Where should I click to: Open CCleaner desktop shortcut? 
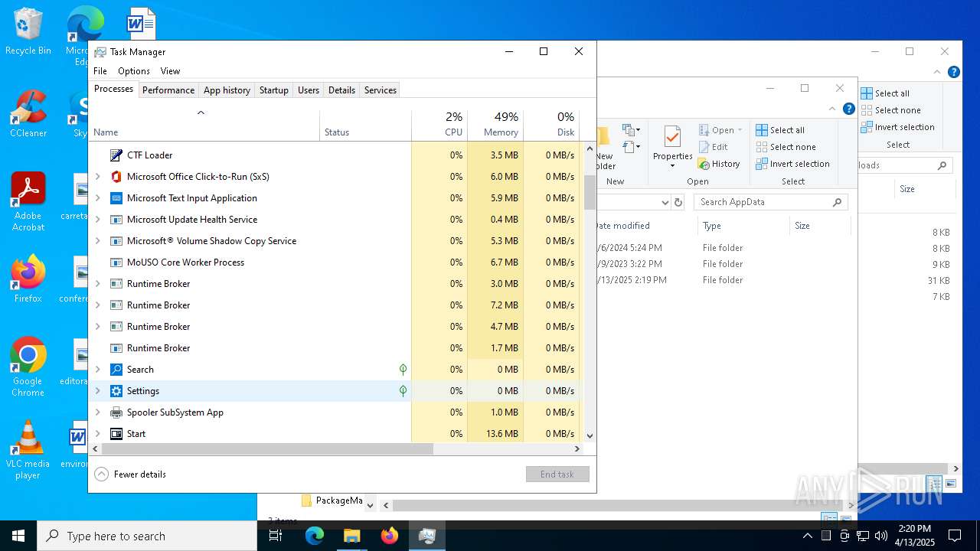point(28,115)
